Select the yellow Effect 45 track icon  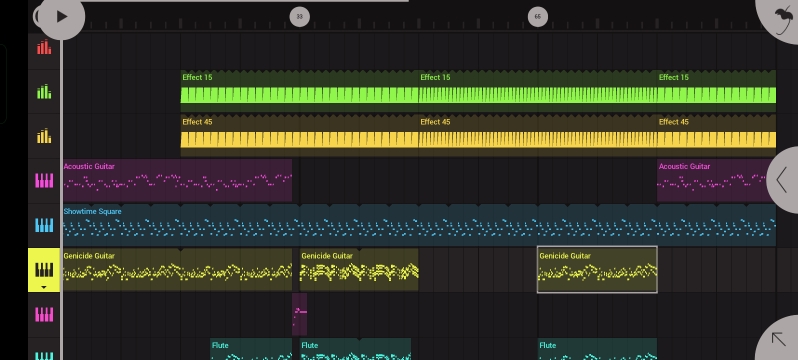pyautogui.click(x=44, y=136)
